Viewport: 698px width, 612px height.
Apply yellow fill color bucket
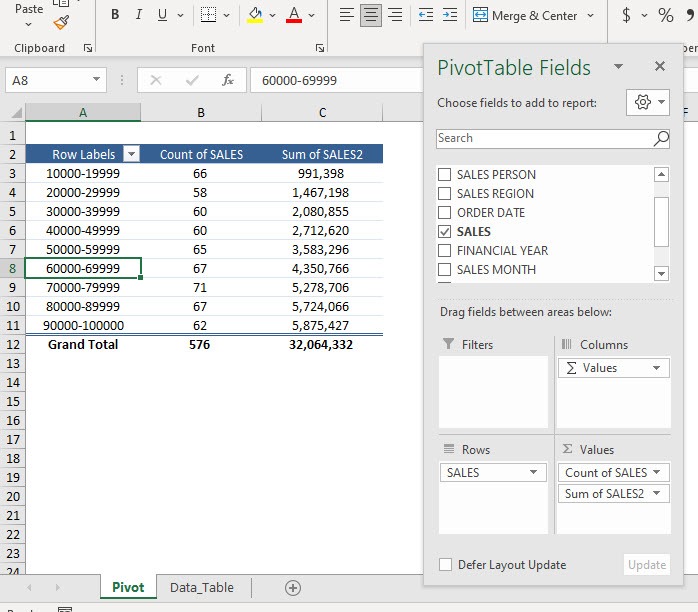pyautogui.click(x=255, y=15)
